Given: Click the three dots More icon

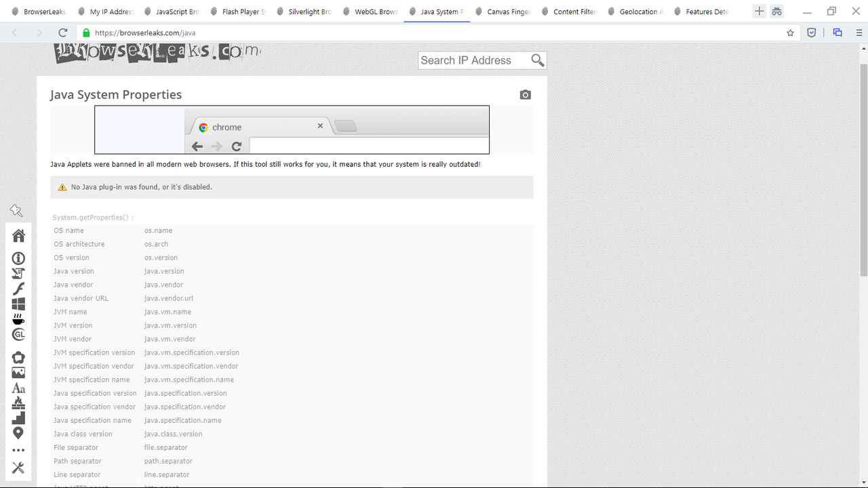Looking at the screenshot, I should click(18, 450).
